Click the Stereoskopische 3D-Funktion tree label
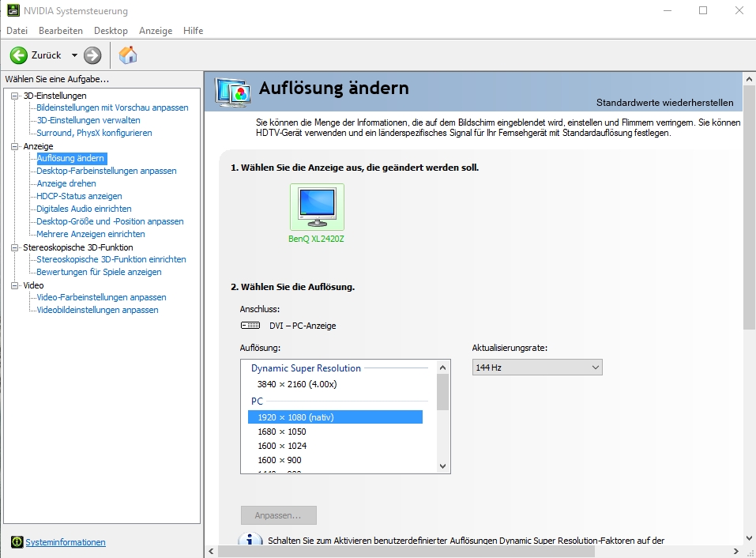This screenshot has height=558, width=756. (x=78, y=247)
